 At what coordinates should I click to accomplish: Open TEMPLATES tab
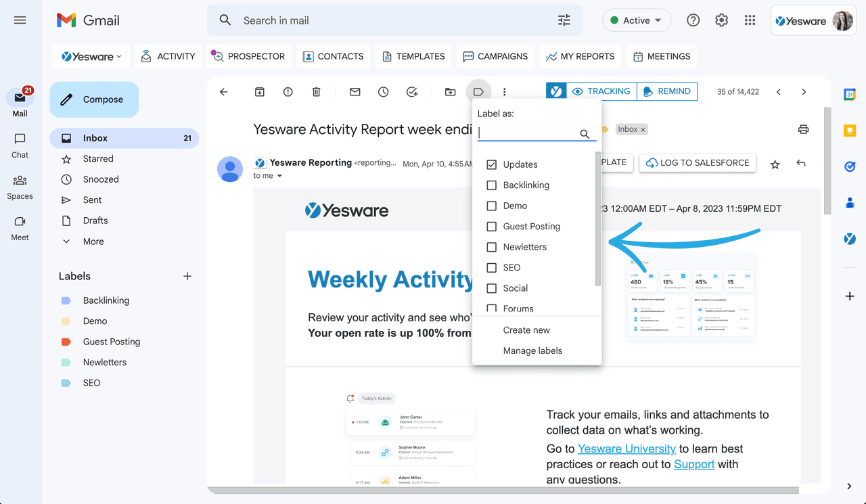(413, 57)
